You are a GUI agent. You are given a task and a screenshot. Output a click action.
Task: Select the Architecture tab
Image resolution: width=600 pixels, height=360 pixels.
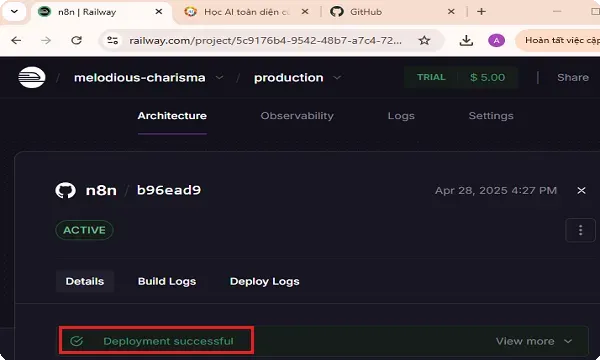[172, 116]
